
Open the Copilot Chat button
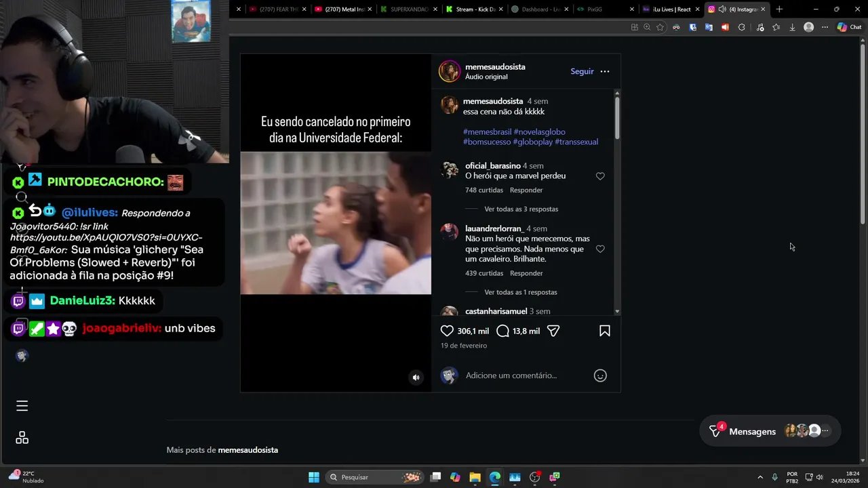848,27
